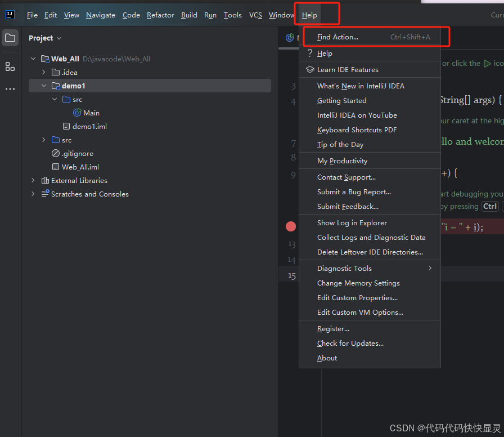Click the Scratches and Consoles icon

coord(45,194)
